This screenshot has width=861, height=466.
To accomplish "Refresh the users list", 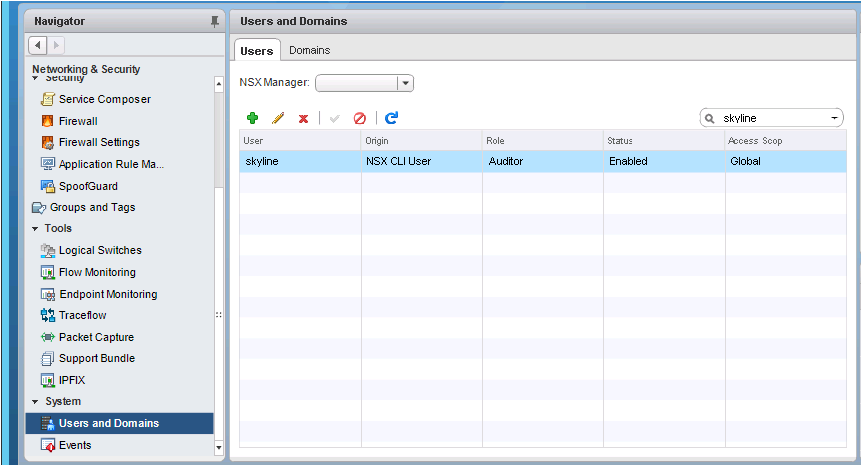I will tap(391, 118).
